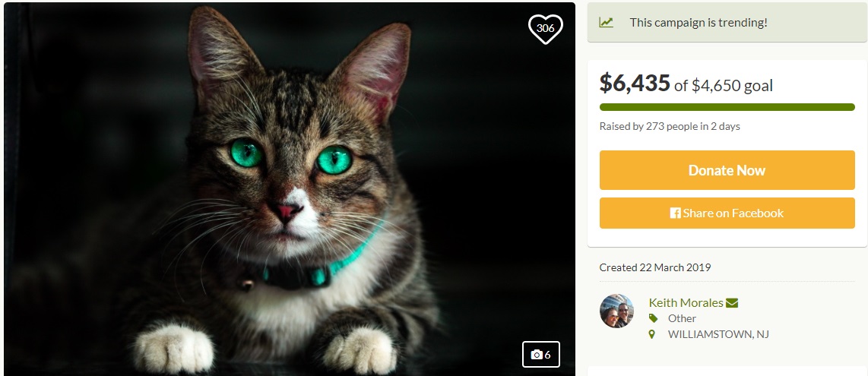The image size is (868, 376).
Task: Open the photo gallery camera icon
Action: tap(537, 355)
